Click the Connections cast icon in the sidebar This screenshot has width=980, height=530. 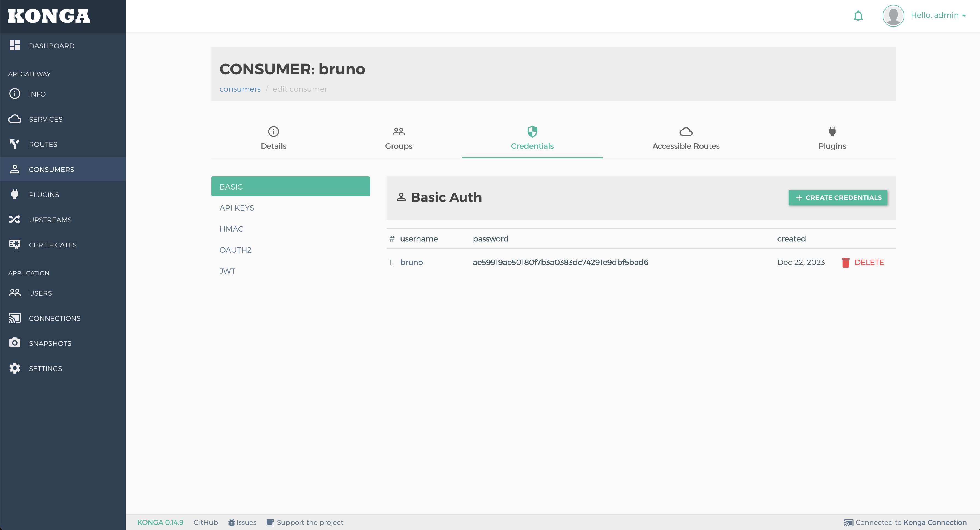[x=15, y=318]
